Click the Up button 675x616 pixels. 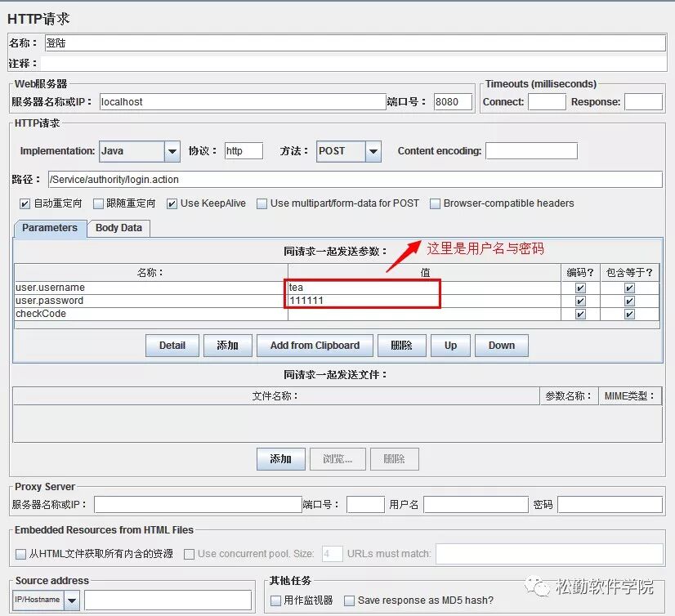pos(450,346)
